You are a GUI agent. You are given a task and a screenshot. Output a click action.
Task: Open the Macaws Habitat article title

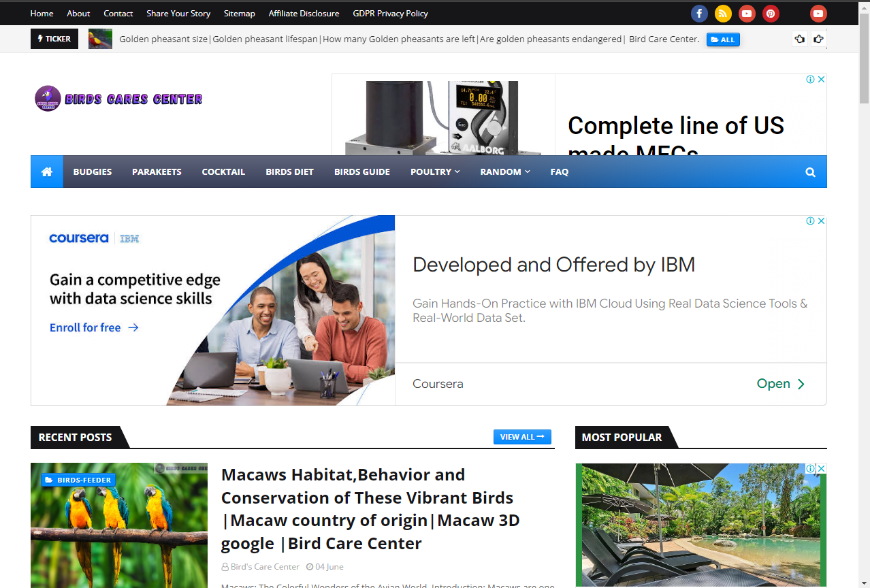(x=370, y=509)
